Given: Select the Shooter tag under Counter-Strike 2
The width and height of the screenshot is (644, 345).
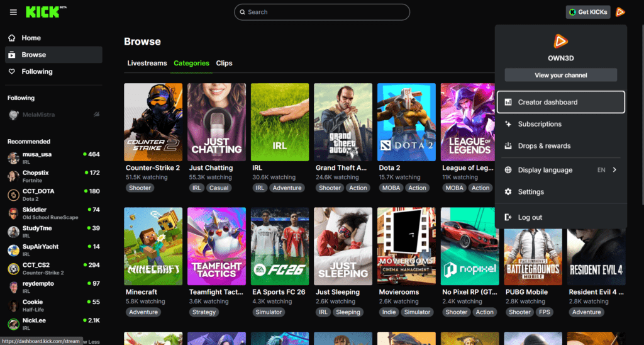Looking at the screenshot, I should pos(140,188).
